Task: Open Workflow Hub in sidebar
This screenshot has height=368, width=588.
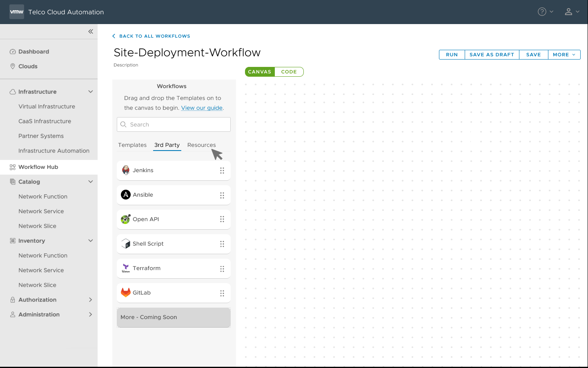Action: click(x=49, y=167)
